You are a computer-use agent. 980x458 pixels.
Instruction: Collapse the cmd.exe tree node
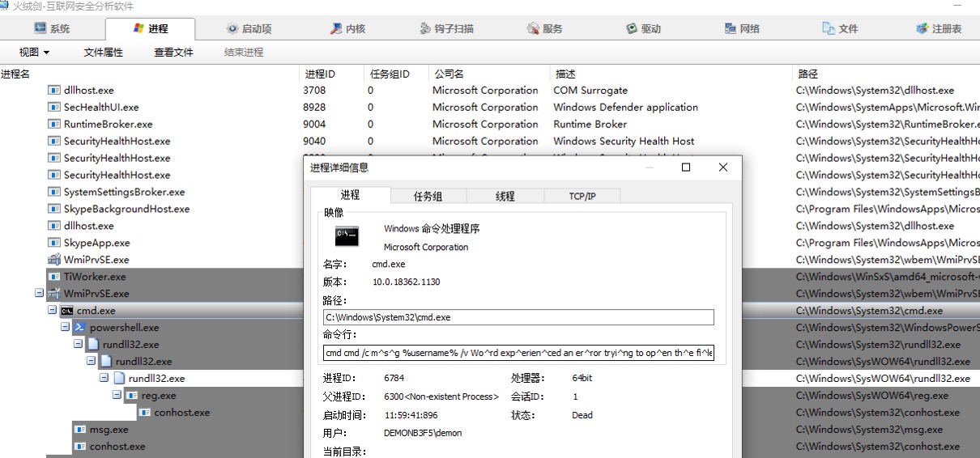[x=52, y=311]
